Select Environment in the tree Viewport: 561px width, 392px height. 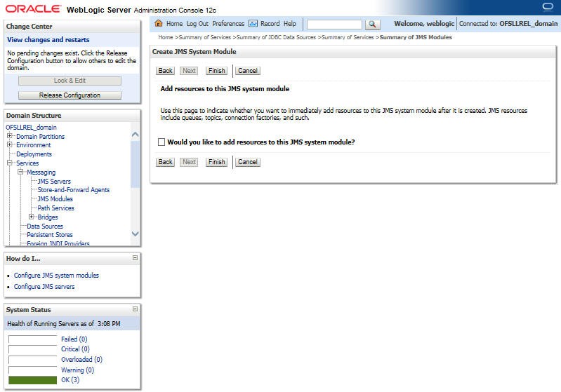(34, 145)
